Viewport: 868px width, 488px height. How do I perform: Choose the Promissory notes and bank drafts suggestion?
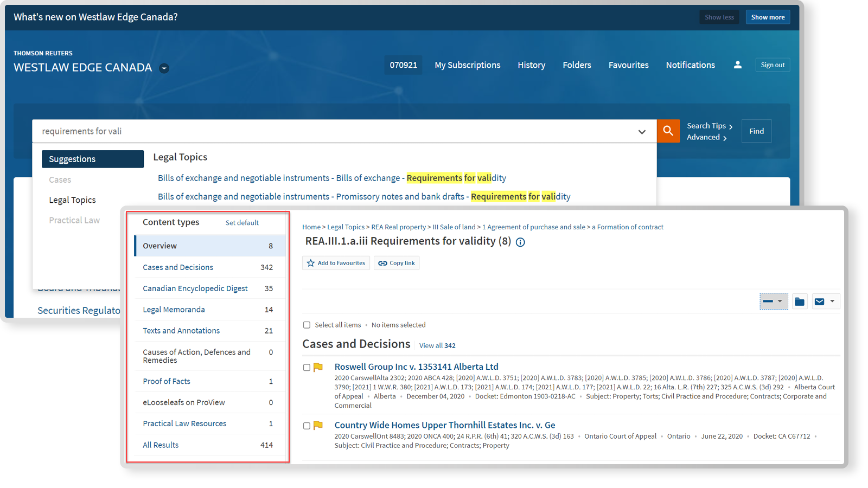point(364,196)
